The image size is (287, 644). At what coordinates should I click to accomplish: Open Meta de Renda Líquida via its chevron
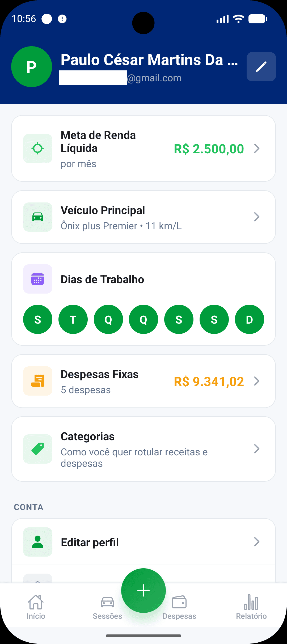click(x=257, y=149)
